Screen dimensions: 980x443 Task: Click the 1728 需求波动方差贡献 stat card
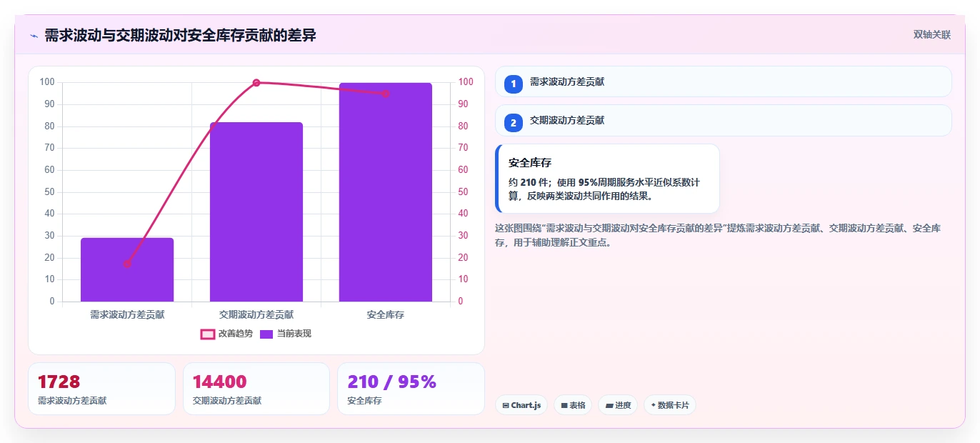(101, 389)
